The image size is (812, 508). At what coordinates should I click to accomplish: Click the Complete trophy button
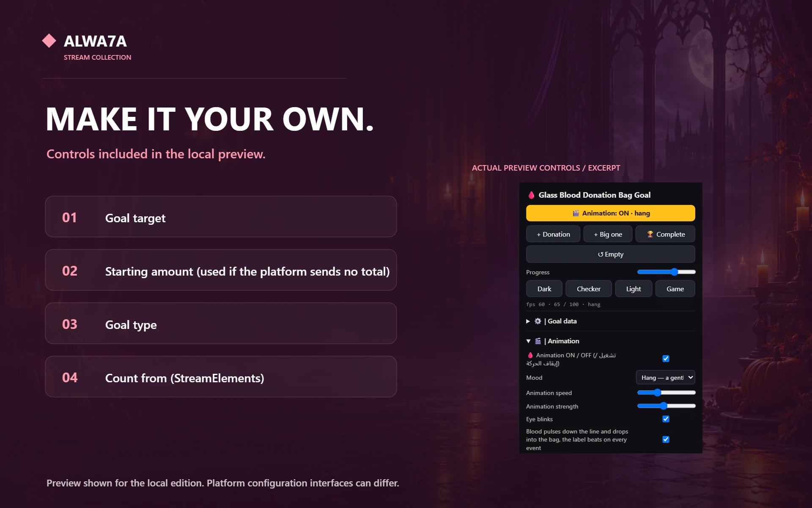665,235
